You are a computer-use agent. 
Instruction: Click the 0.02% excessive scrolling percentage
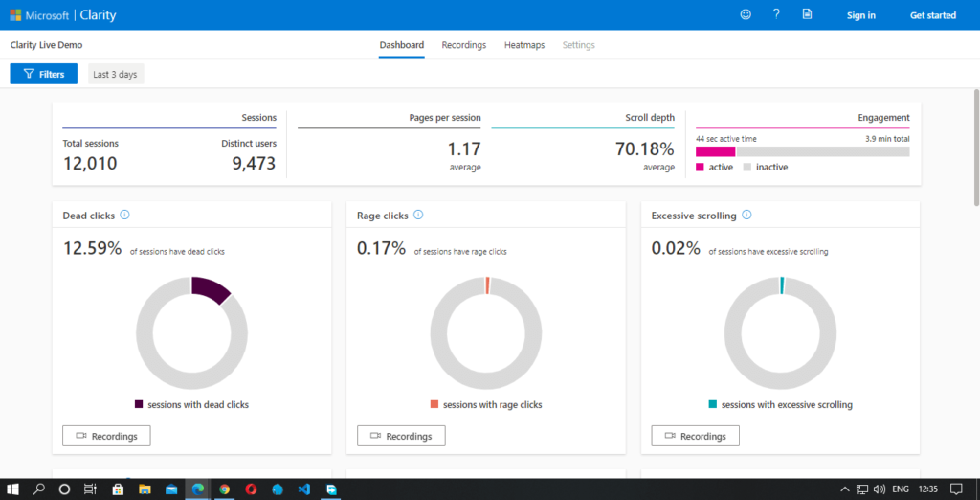(x=676, y=248)
